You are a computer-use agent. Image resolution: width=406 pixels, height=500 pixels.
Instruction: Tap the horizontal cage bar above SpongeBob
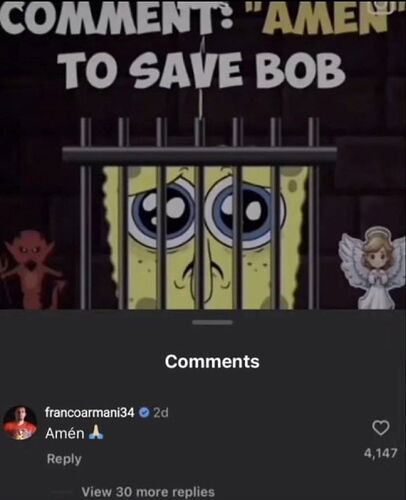click(x=199, y=155)
